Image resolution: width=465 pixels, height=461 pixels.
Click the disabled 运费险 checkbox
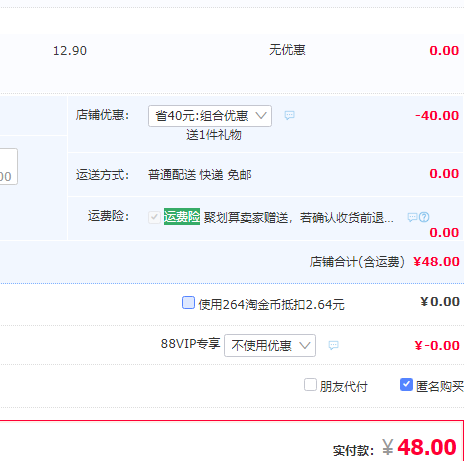154,217
